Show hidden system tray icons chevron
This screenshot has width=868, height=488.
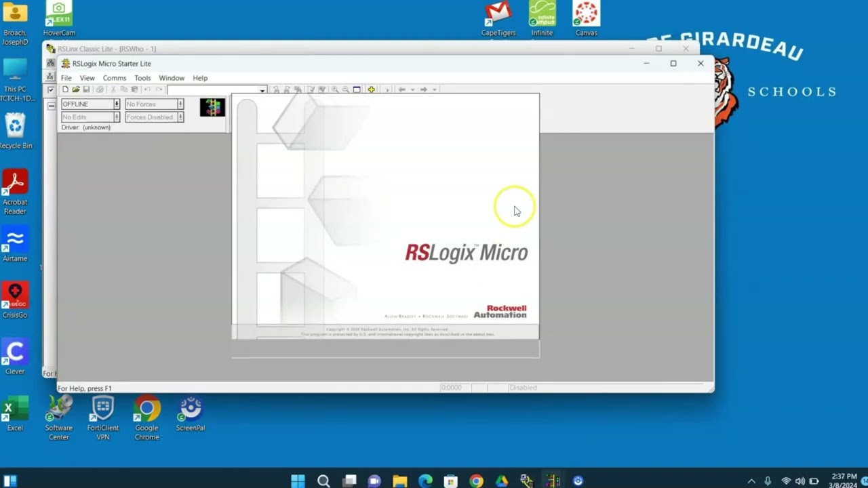[x=751, y=481]
